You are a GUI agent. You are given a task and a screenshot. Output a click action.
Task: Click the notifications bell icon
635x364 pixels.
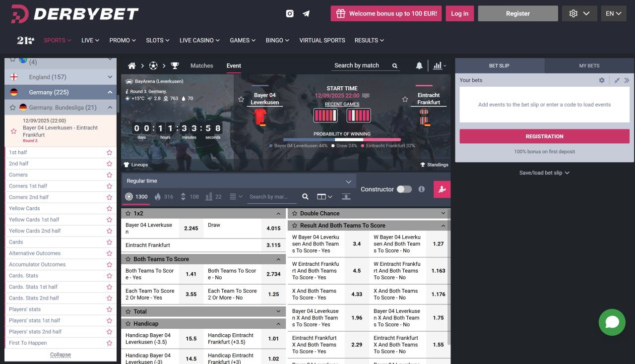coord(419,65)
